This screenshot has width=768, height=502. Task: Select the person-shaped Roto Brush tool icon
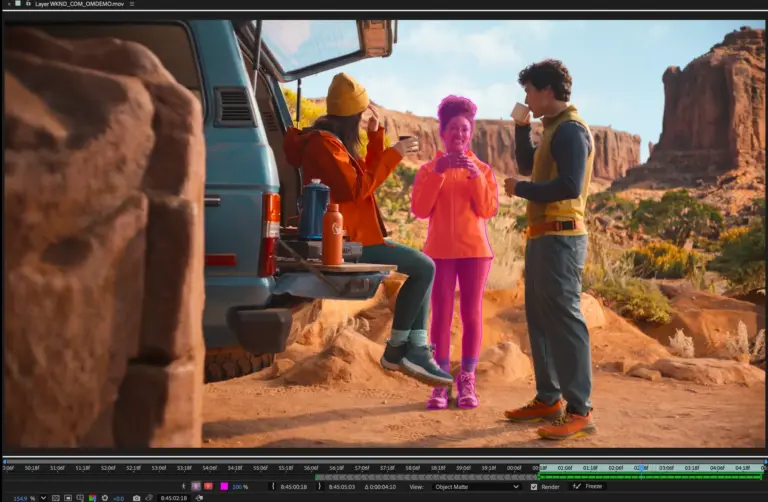(183, 486)
